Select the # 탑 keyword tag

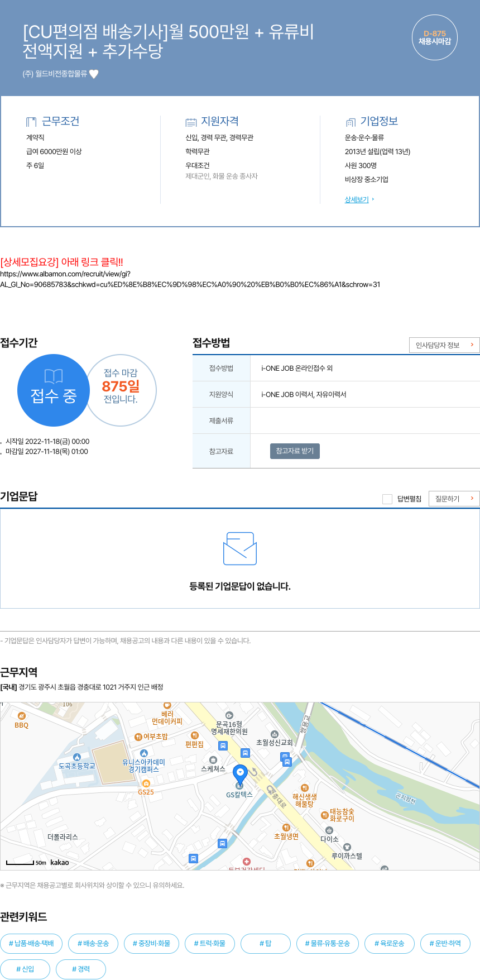point(266,944)
